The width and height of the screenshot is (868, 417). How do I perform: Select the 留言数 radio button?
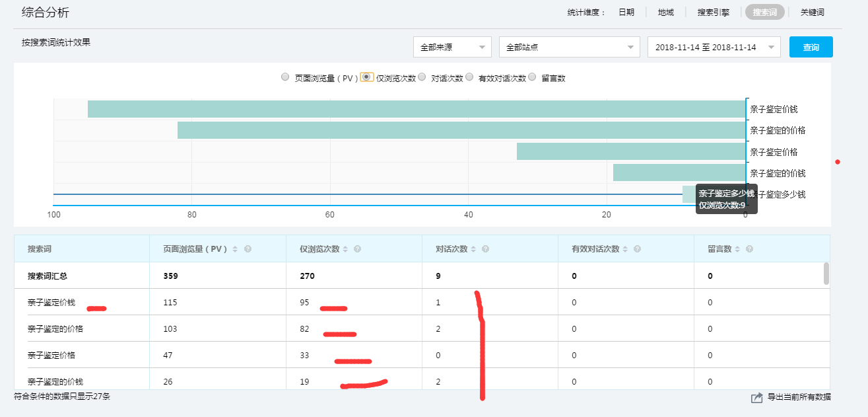(533, 77)
